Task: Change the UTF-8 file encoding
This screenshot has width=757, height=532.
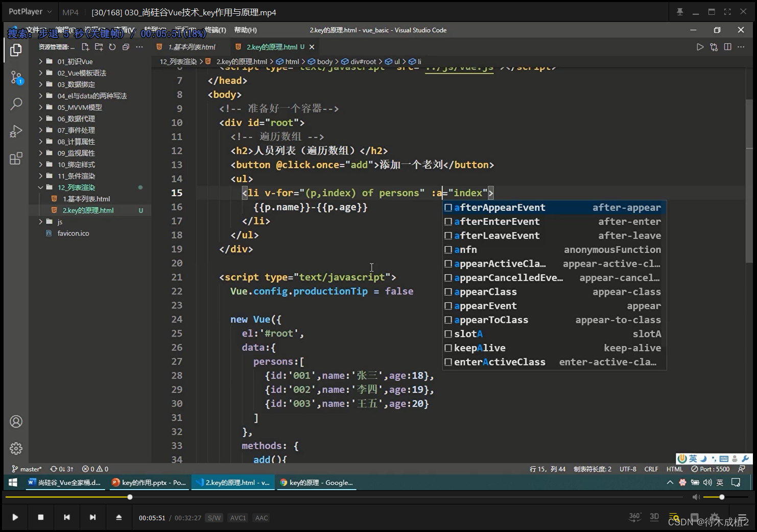Action: click(628, 469)
